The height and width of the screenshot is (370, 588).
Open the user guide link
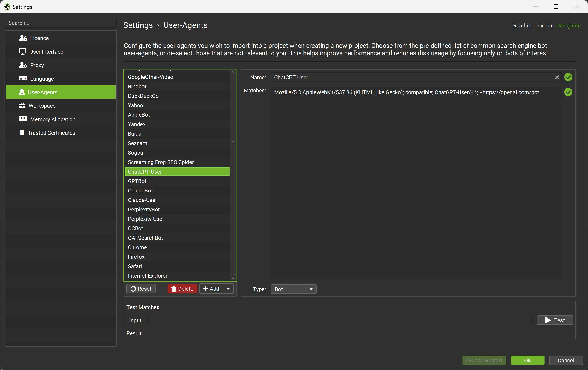tap(568, 26)
